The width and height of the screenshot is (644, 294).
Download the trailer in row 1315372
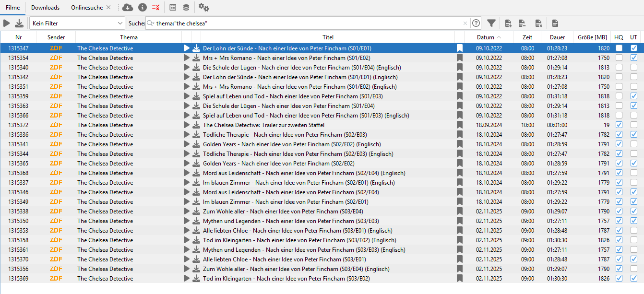click(196, 125)
